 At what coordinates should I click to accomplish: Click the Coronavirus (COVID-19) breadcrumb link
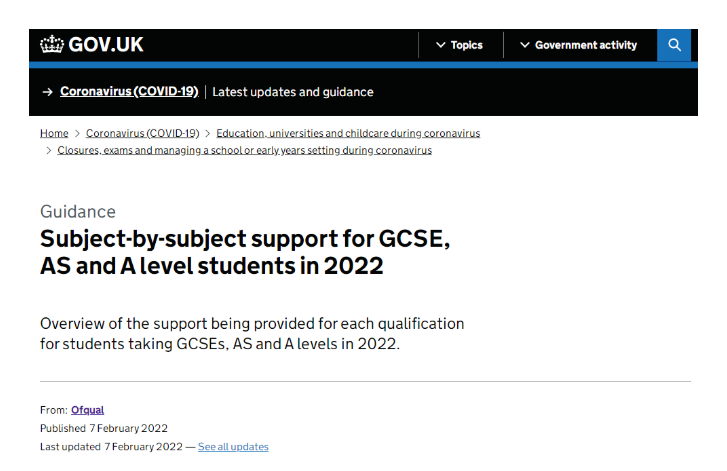coord(142,133)
